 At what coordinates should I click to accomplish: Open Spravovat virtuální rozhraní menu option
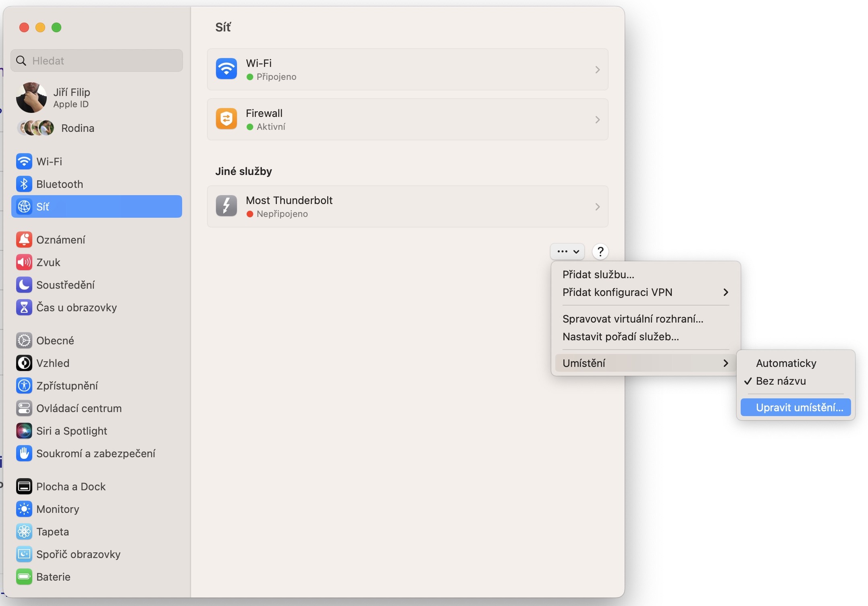pyautogui.click(x=633, y=319)
